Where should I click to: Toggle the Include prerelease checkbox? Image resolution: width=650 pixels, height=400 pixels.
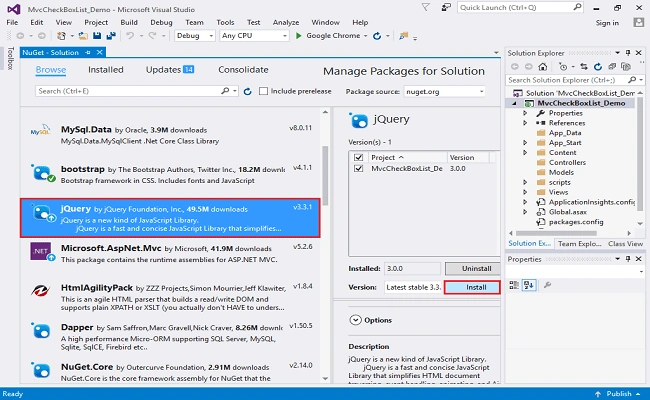263,91
